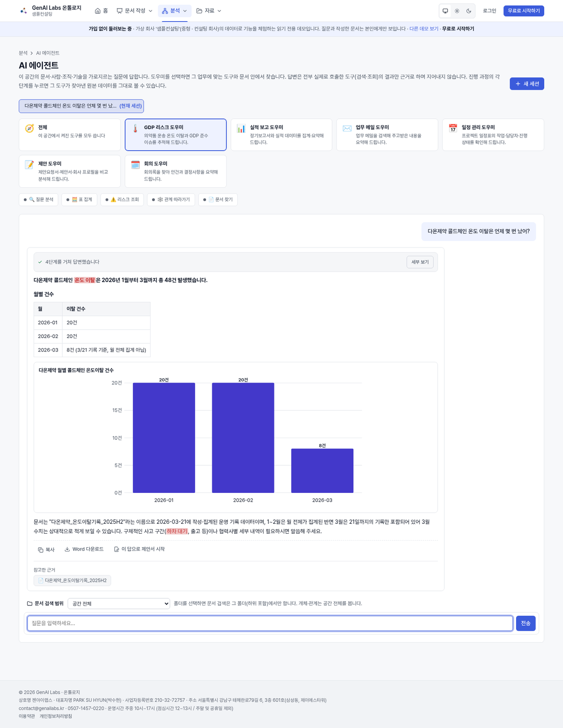Select the 전체 compass card
This screenshot has height=728, width=563.
70,135
